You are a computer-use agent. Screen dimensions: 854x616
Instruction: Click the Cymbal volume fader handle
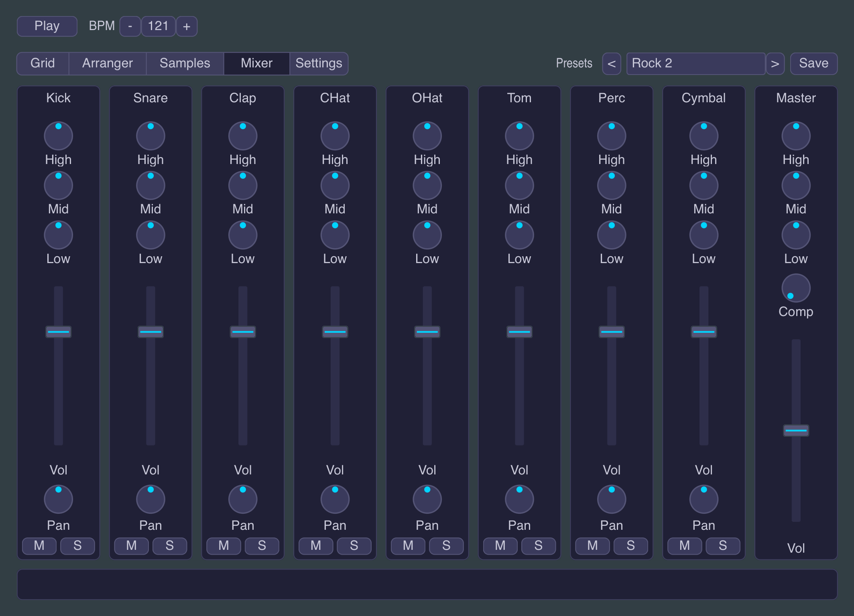[704, 332]
